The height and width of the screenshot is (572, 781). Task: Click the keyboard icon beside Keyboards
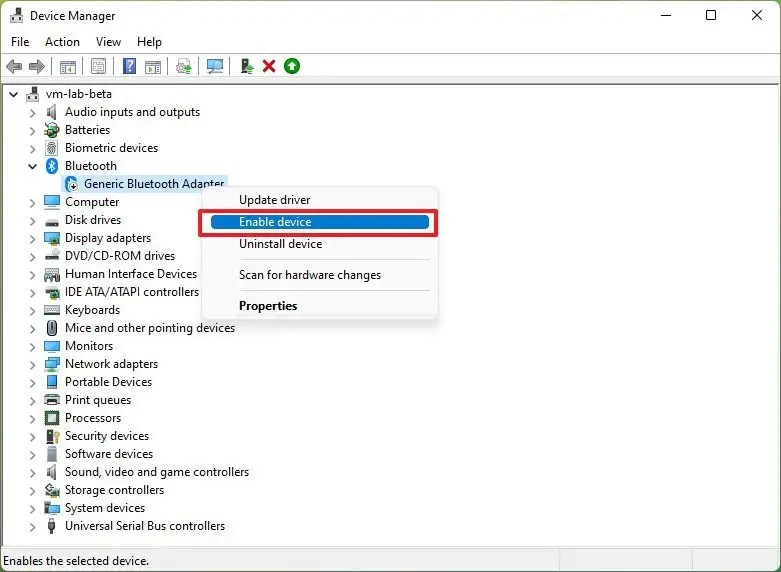tap(52, 310)
